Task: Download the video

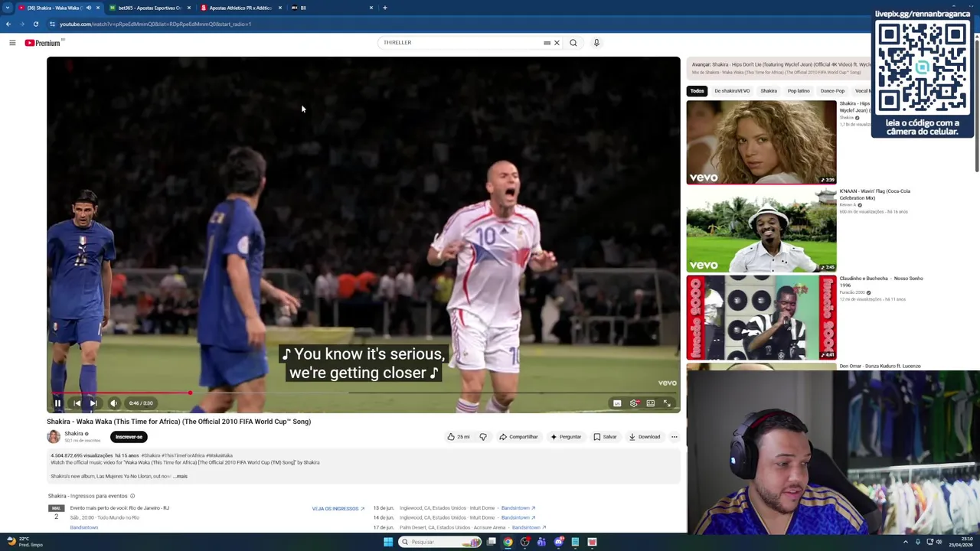Action: point(645,437)
